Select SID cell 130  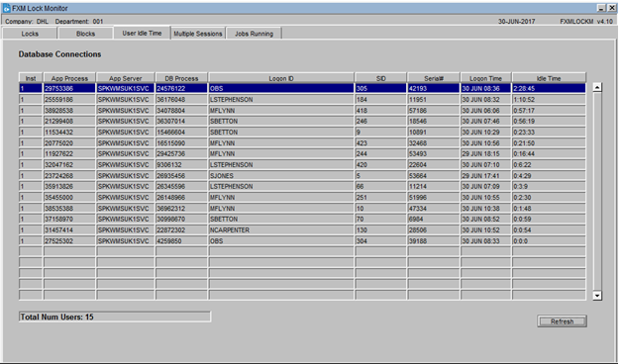pos(381,229)
